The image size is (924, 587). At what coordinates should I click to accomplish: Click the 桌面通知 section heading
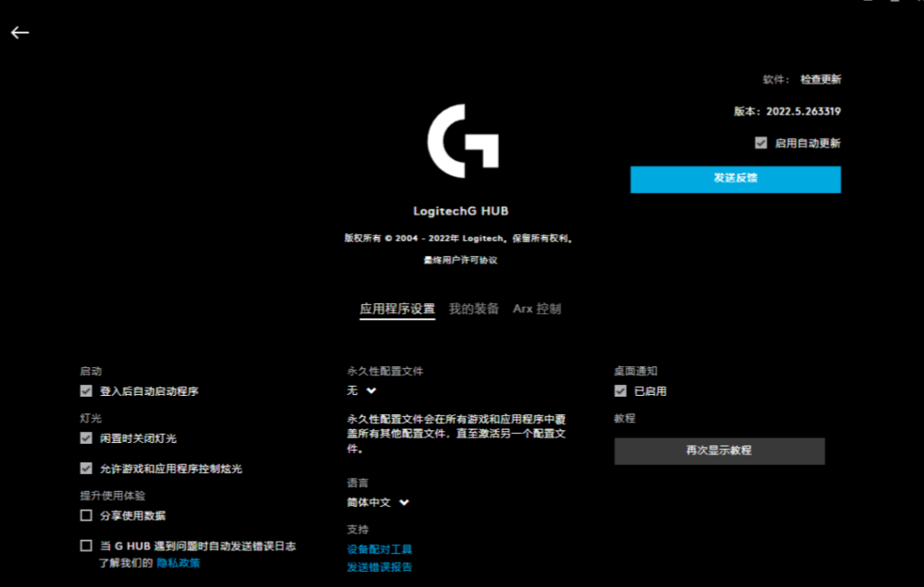(635, 371)
